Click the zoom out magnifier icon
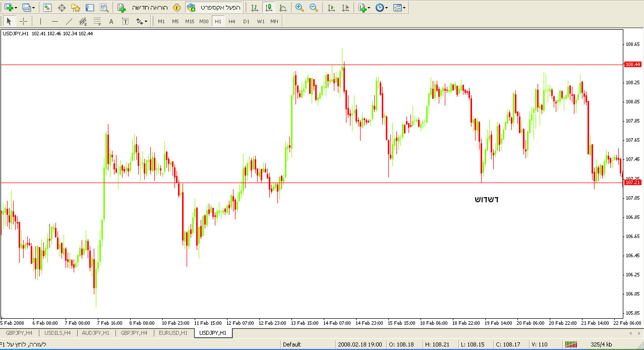644x350 pixels. pos(314,8)
